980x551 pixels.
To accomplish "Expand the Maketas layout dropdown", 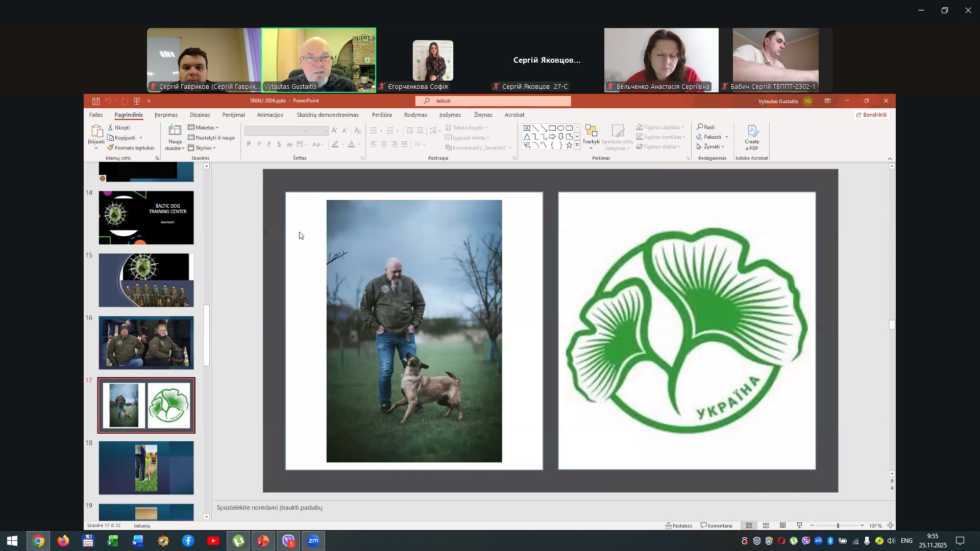I will coord(204,128).
